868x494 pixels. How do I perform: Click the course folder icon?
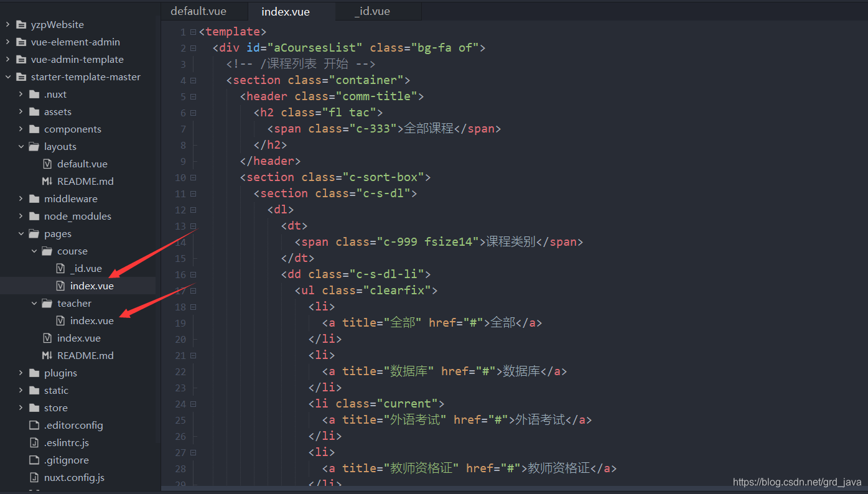[x=47, y=251]
